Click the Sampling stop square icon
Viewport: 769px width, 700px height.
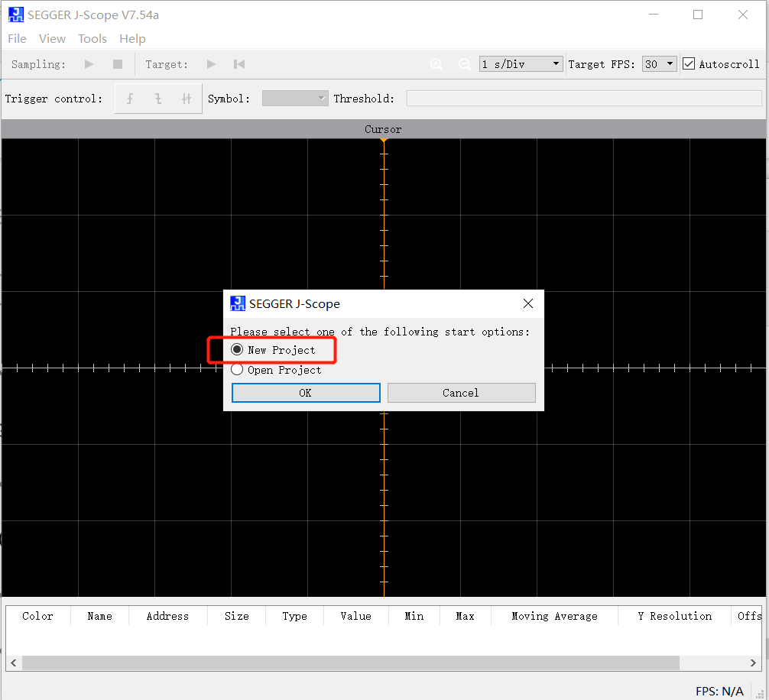tap(118, 64)
